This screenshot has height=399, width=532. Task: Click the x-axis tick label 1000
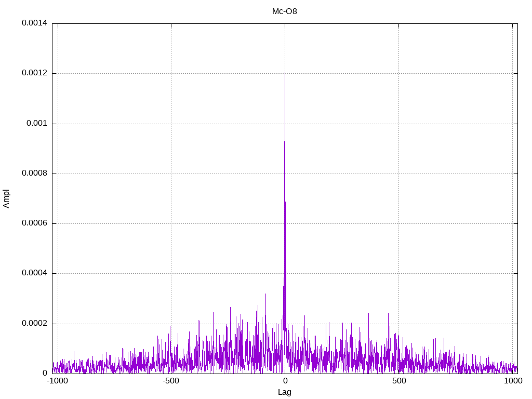tap(513, 381)
